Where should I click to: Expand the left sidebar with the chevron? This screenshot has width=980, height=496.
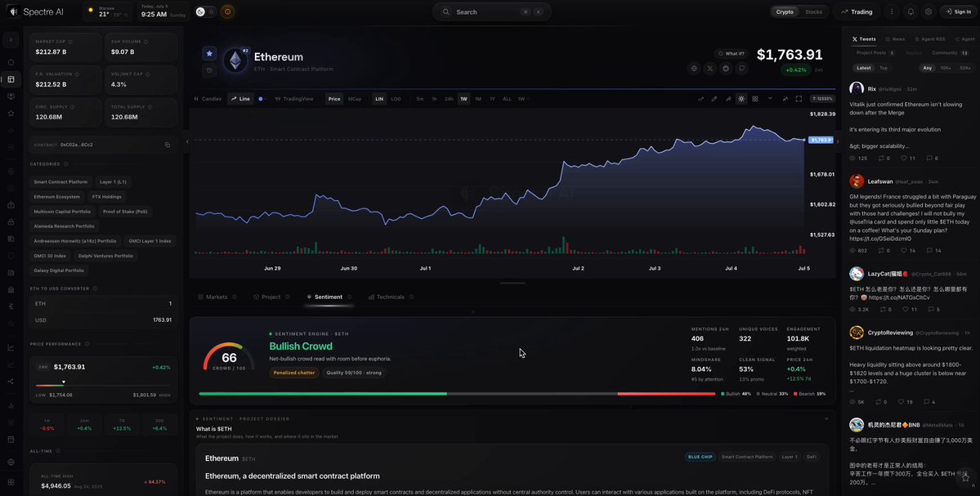click(11, 41)
